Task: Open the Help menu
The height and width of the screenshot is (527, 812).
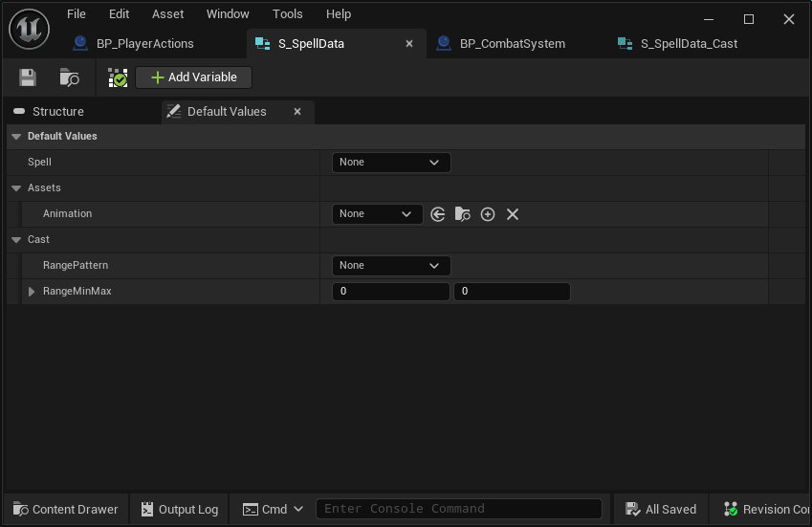Action: (339, 14)
